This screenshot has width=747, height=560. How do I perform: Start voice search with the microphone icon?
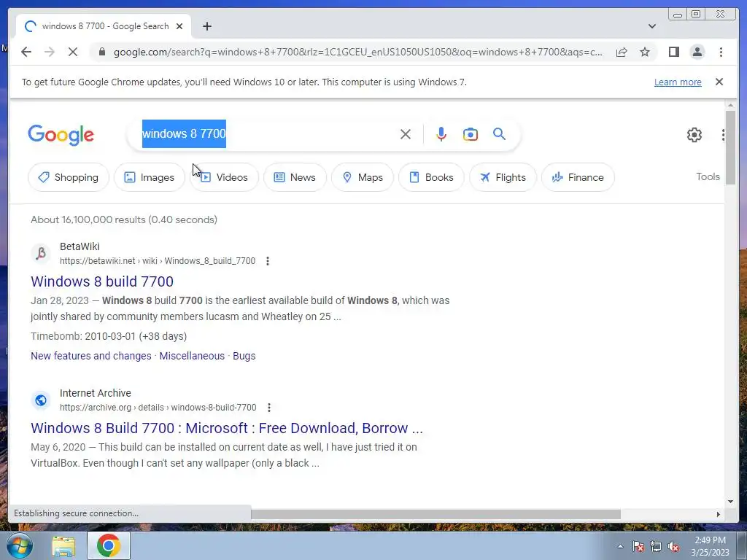[x=441, y=134]
